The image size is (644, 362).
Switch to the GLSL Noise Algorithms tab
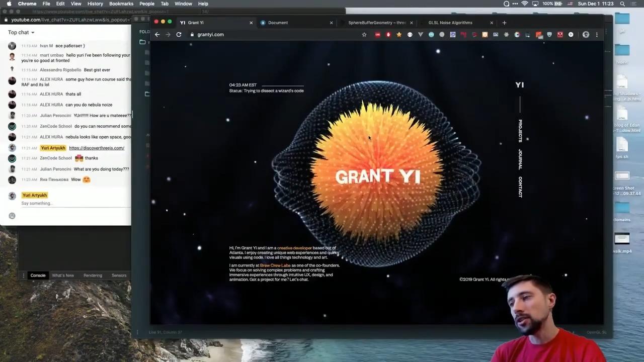(x=450, y=22)
